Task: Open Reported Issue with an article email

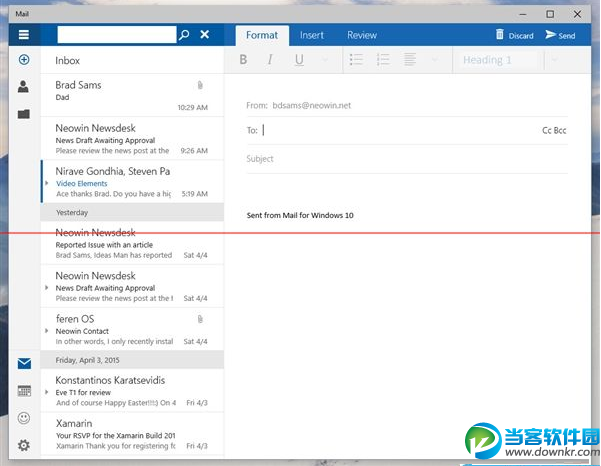Action: click(x=132, y=243)
